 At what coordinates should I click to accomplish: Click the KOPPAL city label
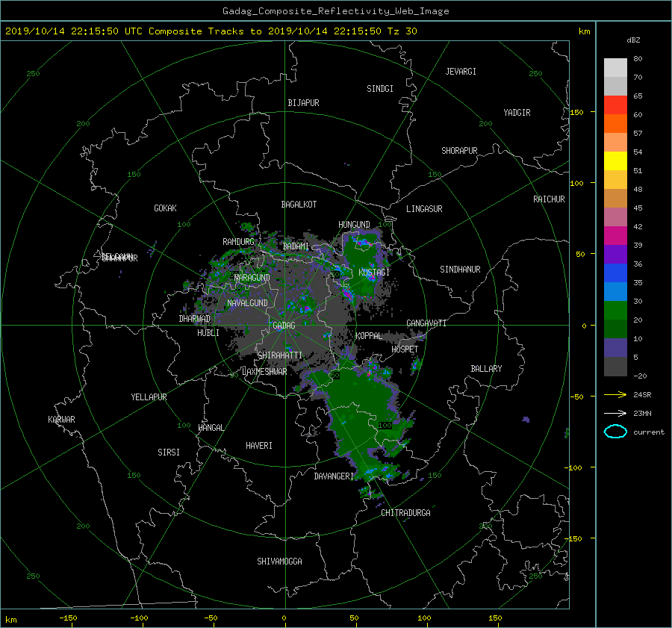(369, 336)
